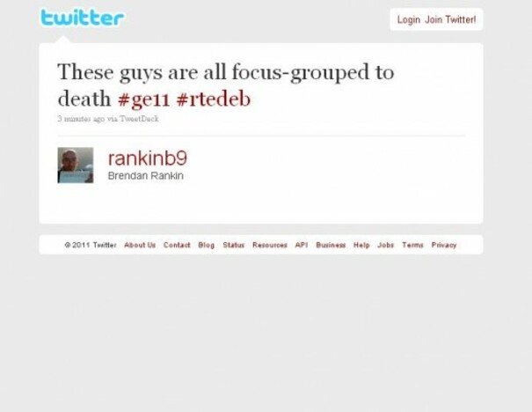532x412 pixels.
Task: Open the #ge11 hashtag
Action: tap(143, 99)
